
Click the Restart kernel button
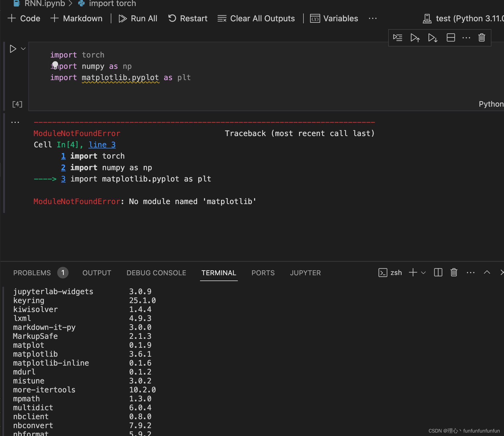tap(188, 18)
